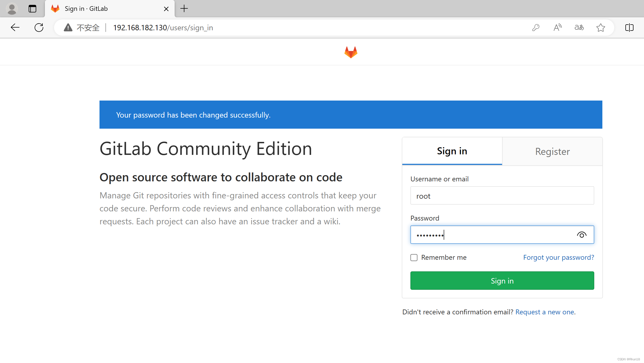Click Request a new one link
Screen dimensions: 644x363
tap(545, 312)
